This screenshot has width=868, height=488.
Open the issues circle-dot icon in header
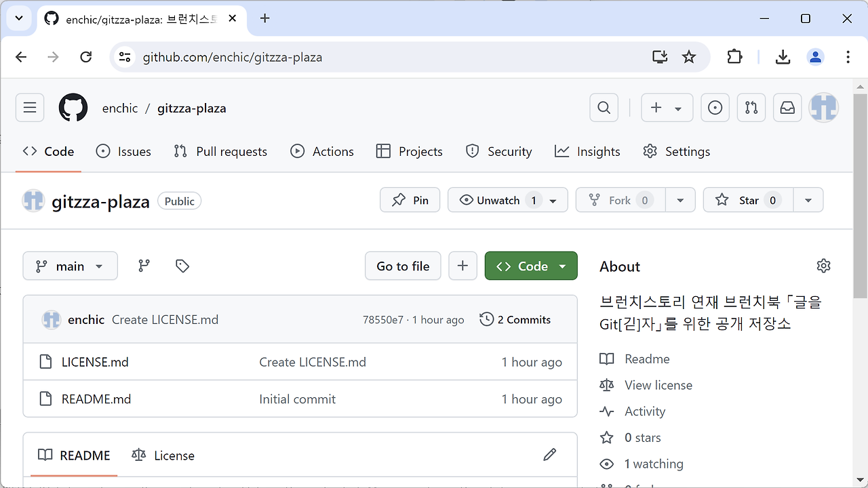[x=715, y=108]
